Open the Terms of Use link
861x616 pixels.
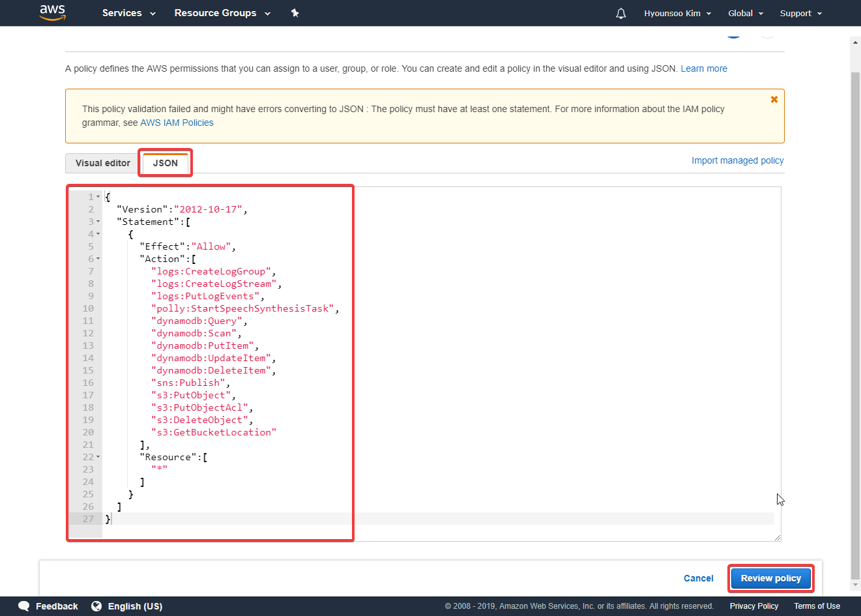coord(817,606)
